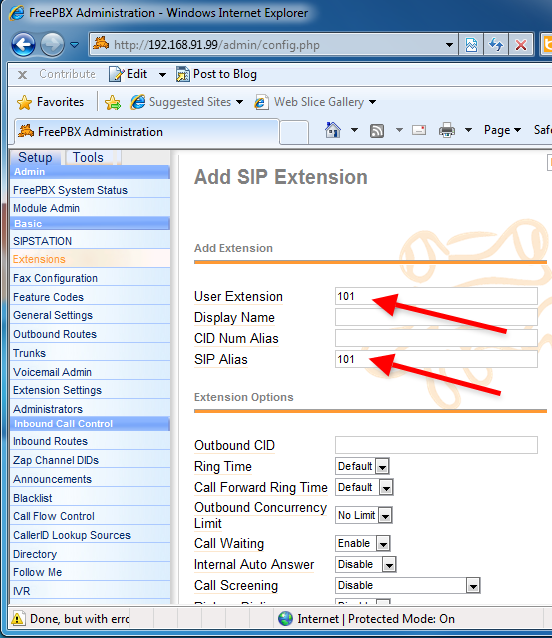Open the Home page icon
Screen dimensions: 552x638
point(333,130)
